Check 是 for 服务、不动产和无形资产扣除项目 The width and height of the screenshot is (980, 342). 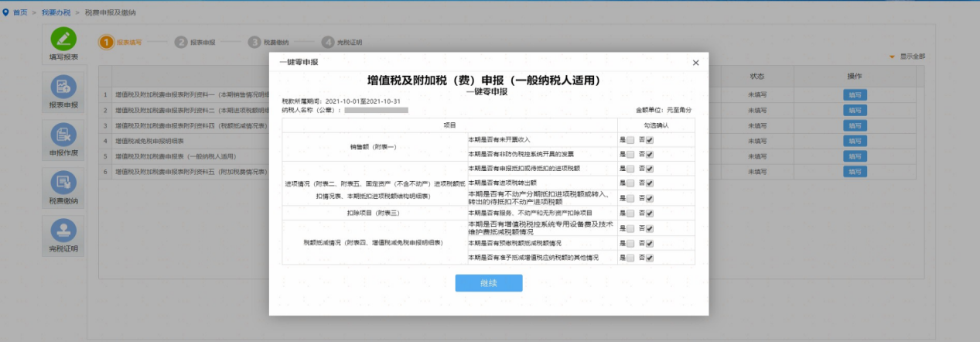pos(630,213)
